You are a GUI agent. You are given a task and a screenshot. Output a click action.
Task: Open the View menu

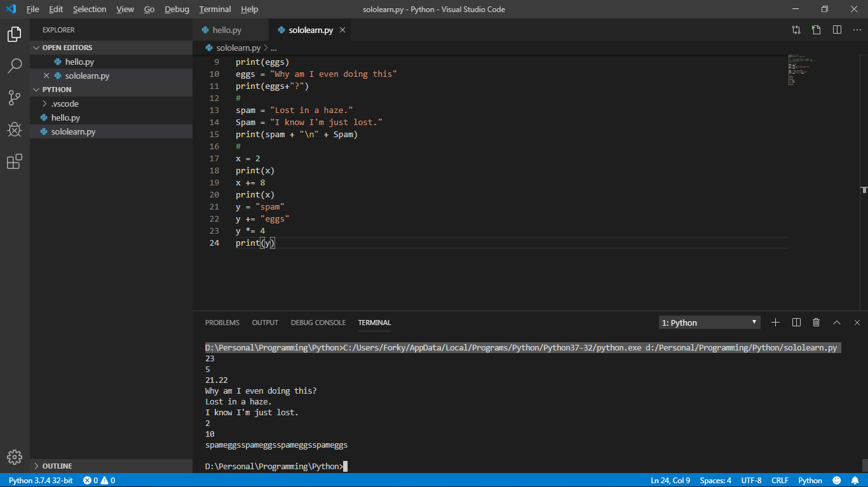tap(125, 9)
